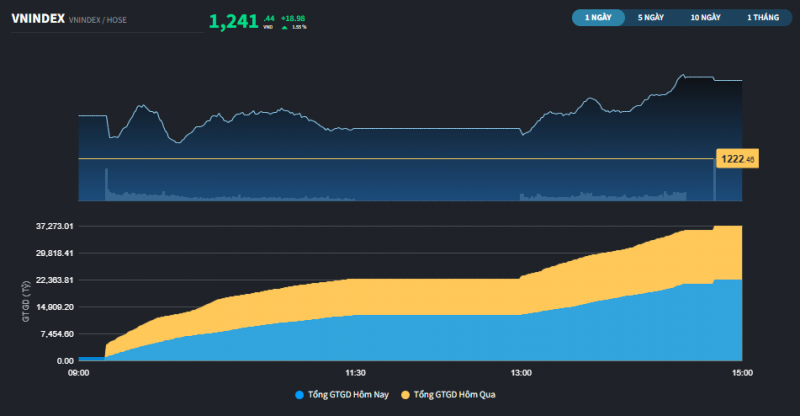The width and height of the screenshot is (800, 416).
Task: Click the yellow legend dot for Hôm Qua
Action: 405,395
